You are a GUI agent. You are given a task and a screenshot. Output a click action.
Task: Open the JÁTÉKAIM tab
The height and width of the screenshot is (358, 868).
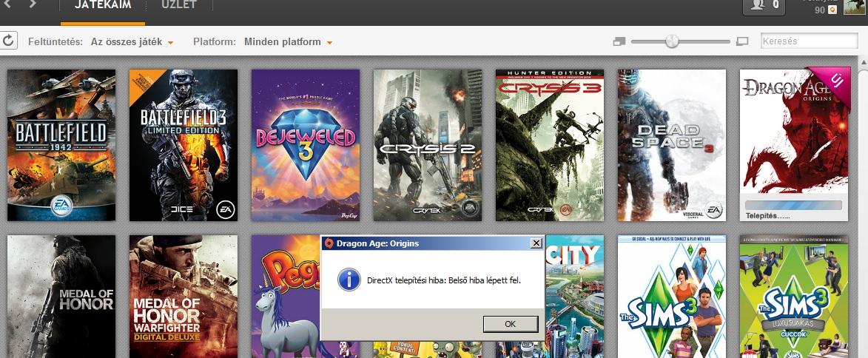(x=103, y=5)
